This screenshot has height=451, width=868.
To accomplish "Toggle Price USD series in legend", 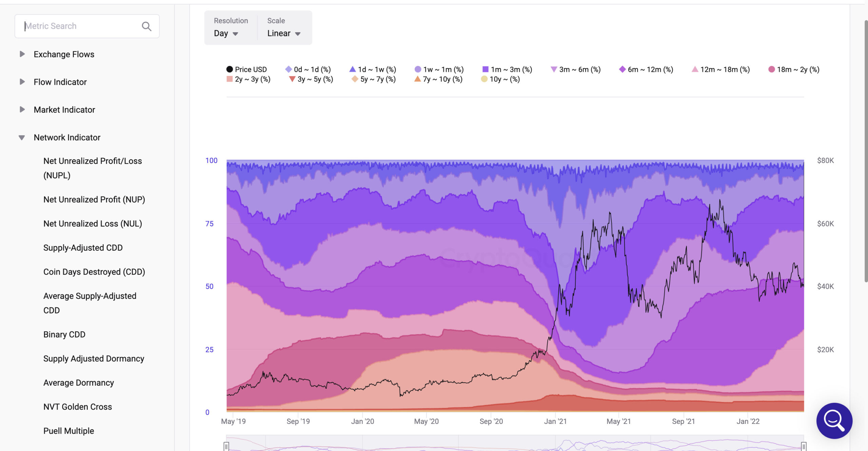I will [246, 69].
